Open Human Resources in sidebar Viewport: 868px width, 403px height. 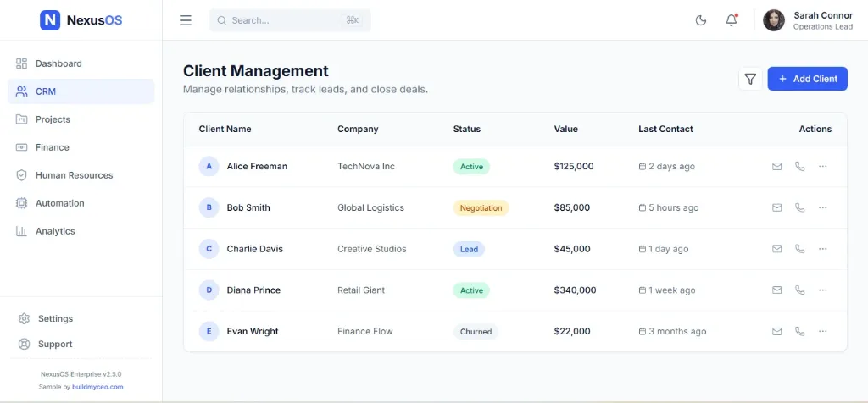pos(74,175)
